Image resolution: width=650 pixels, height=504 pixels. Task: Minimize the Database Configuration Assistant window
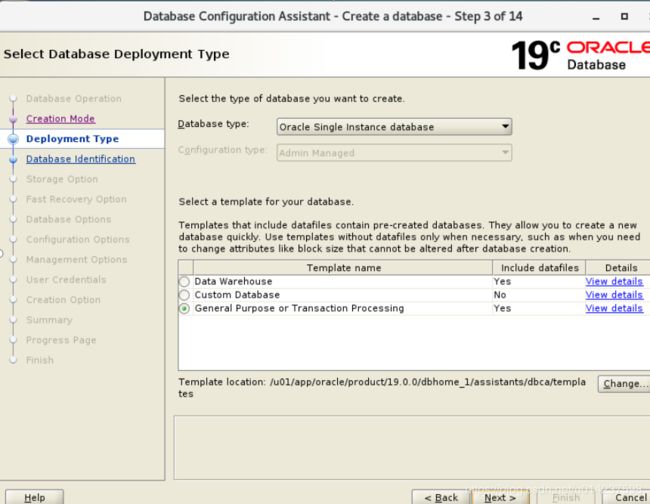pyautogui.click(x=596, y=17)
